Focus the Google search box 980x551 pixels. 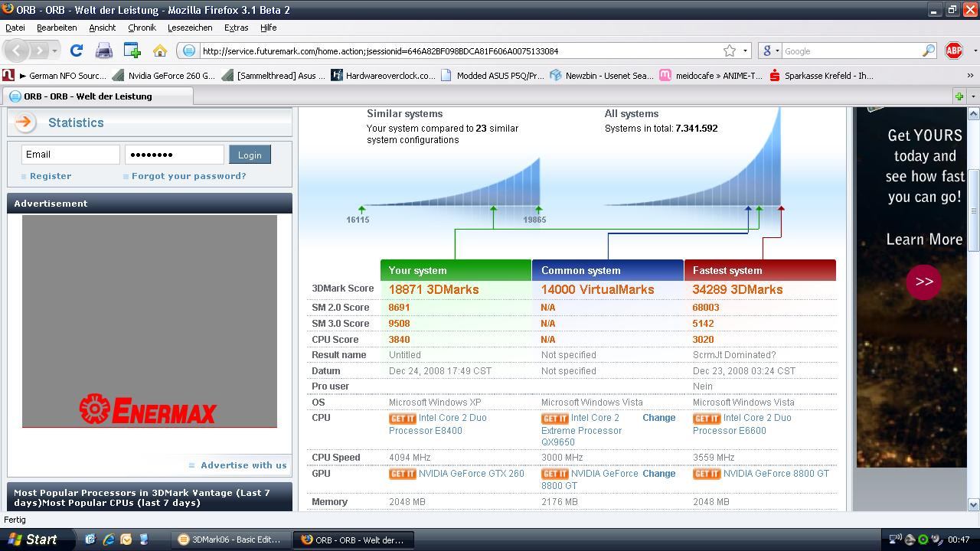tap(851, 51)
